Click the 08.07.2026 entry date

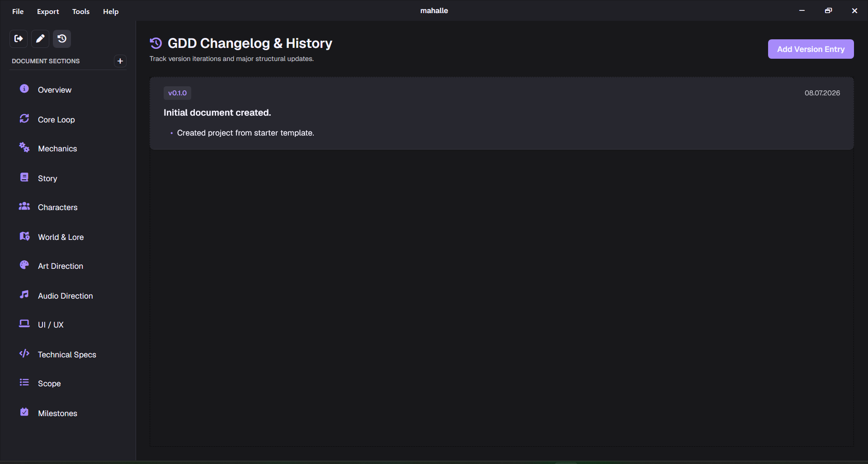point(822,93)
